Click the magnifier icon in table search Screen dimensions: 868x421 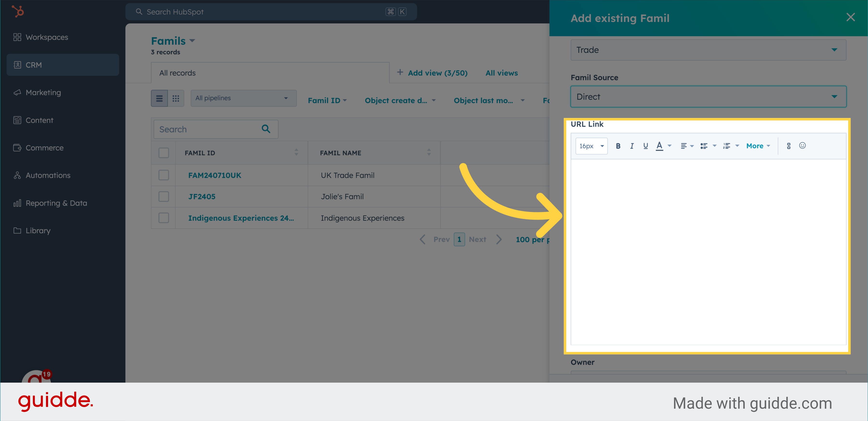(266, 129)
